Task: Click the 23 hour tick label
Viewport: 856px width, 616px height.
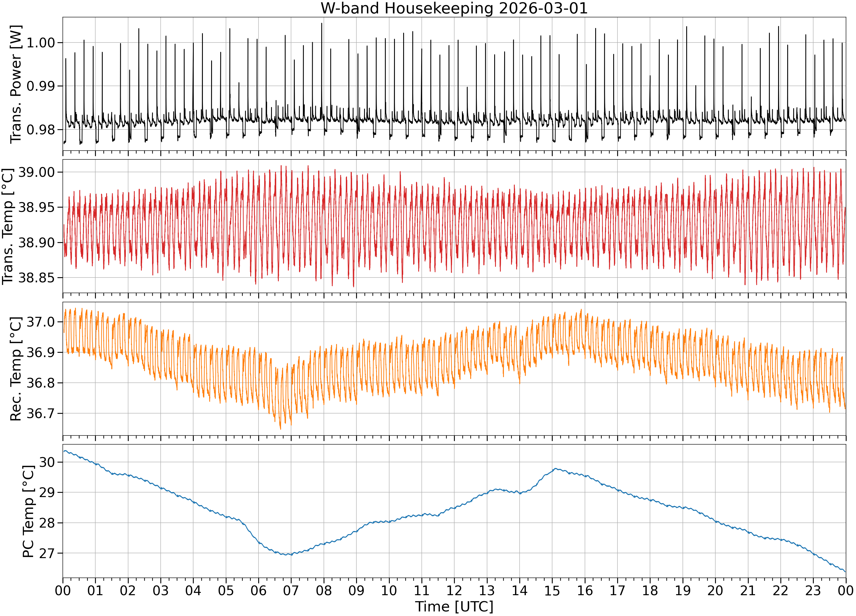Action: [x=813, y=590]
